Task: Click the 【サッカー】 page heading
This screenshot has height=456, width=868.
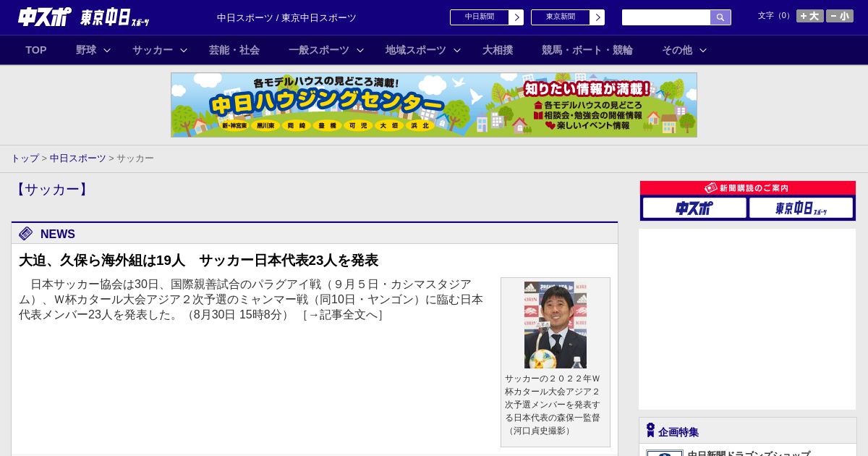Action: [52, 190]
